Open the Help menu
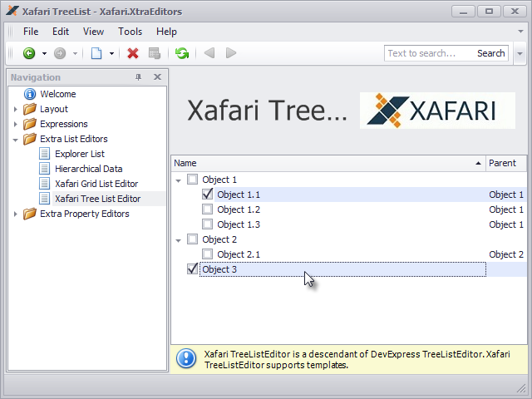The width and height of the screenshot is (532, 399). (166, 32)
